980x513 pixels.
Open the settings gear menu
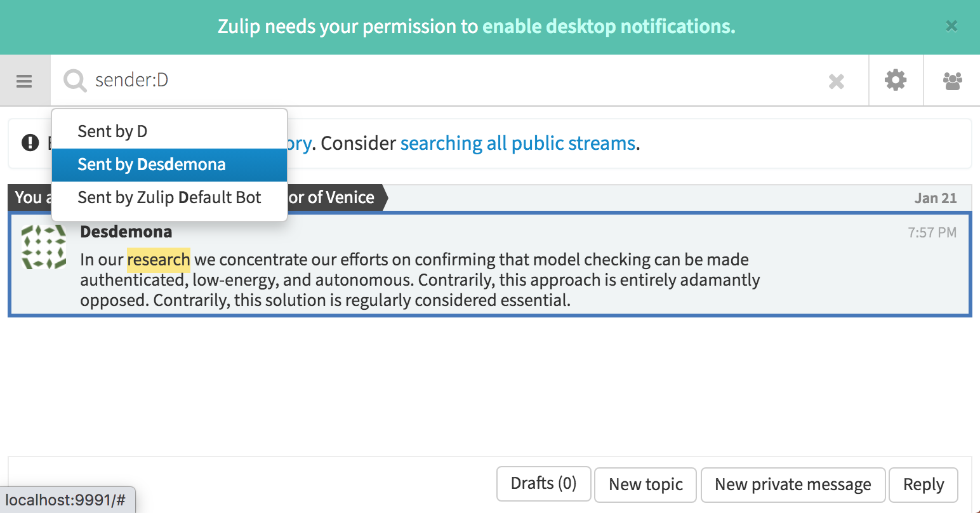click(896, 80)
